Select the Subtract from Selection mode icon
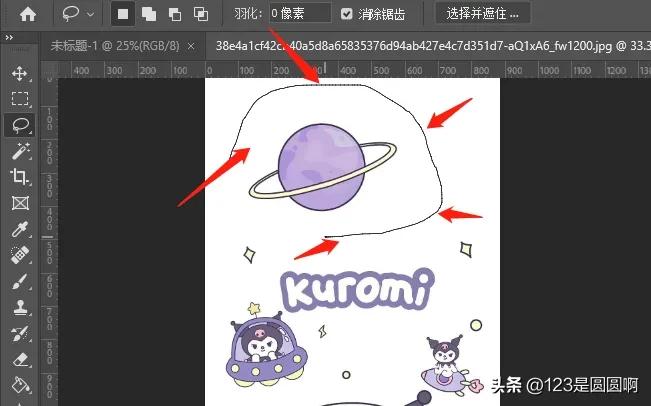This screenshot has height=406, width=651. click(x=175, y=15)
